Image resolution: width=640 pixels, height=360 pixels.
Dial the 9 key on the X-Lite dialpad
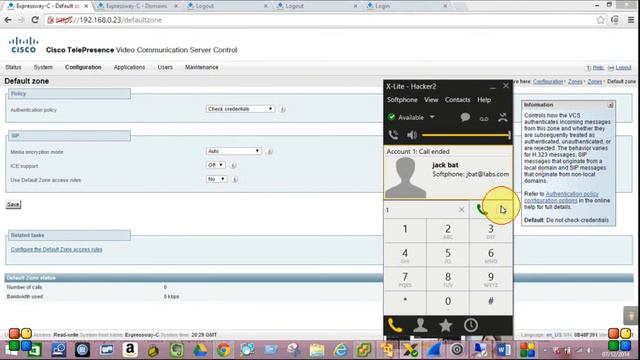tap(491, 279)
